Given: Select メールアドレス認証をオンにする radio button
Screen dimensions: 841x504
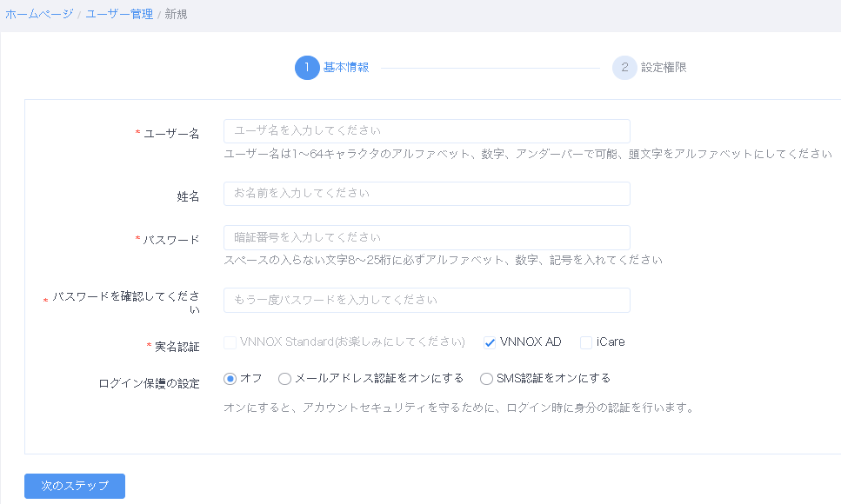Looking at the screenshot, I should point(284,379).
